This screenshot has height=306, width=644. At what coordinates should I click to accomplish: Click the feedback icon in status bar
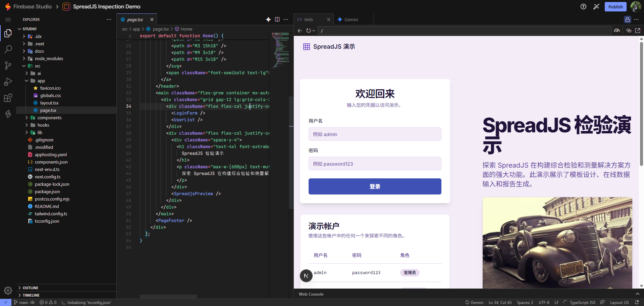click(602, 302)
